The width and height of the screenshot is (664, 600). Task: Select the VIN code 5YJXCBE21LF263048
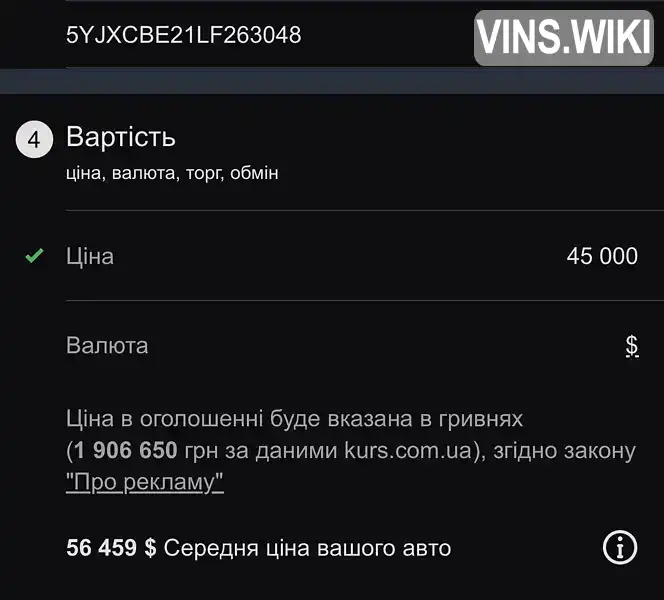(183, 35)
